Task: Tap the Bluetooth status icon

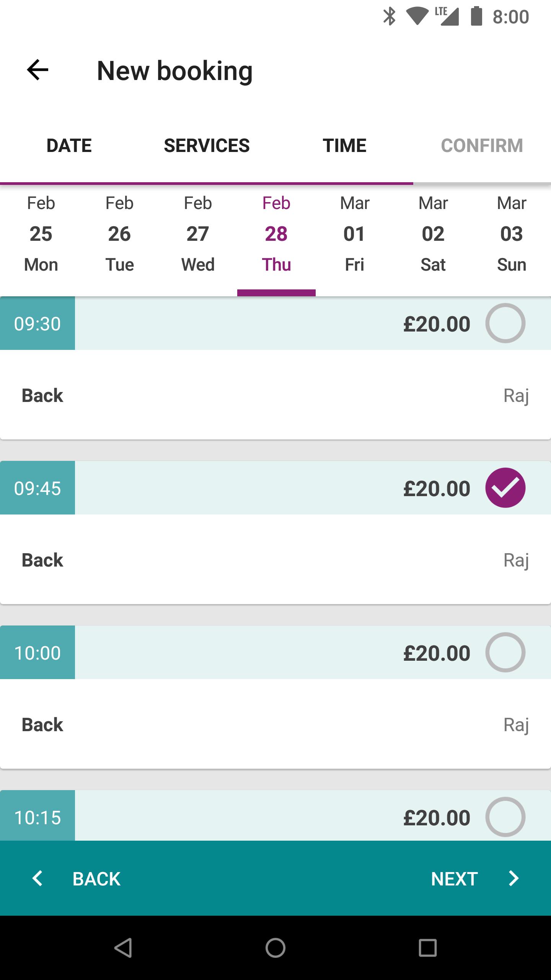Action: click(x=390, y=16)
